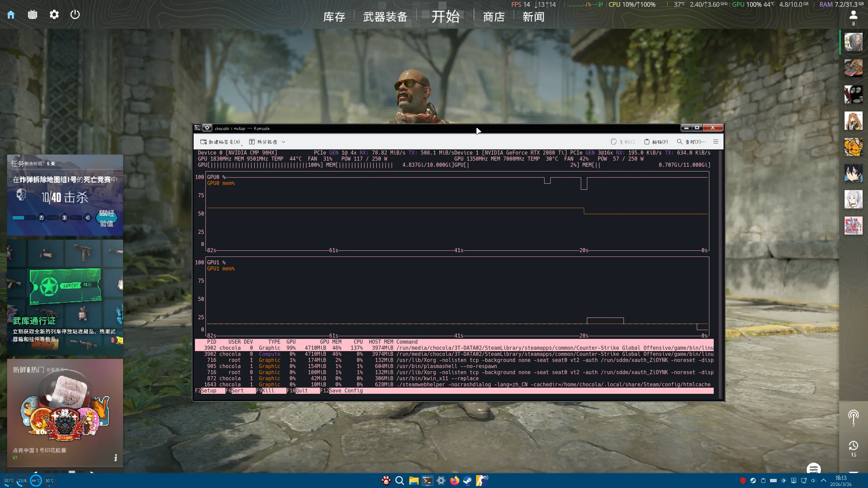Open the recent teammates history icon
Viewport: 868px width, 488px height.
click(853, 446)
